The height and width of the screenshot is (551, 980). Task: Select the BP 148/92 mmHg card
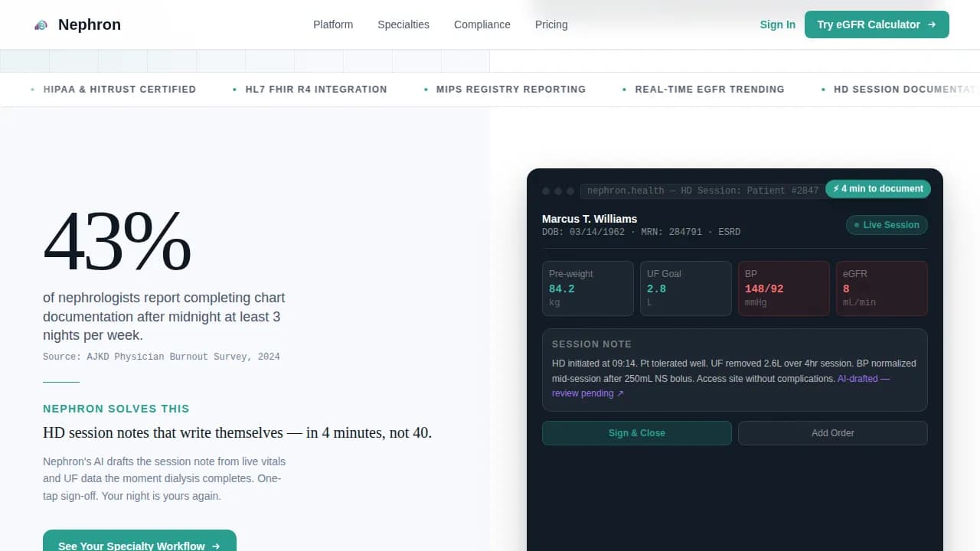[784, 289]
